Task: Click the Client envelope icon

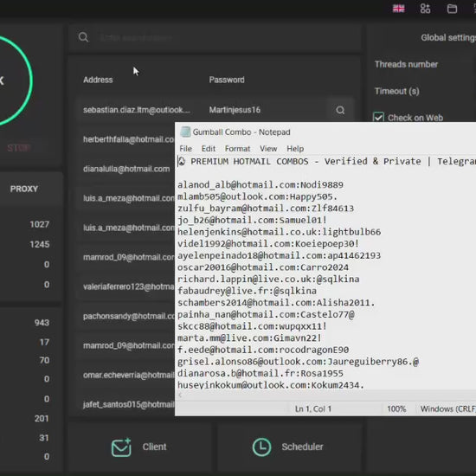Action: point(121,447)
